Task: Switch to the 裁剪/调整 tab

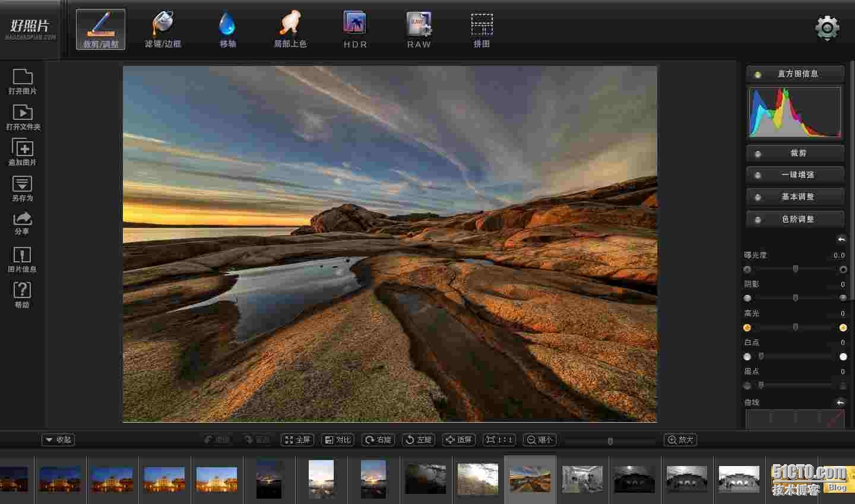Action: pyautogui.click(x=100, y=29)
